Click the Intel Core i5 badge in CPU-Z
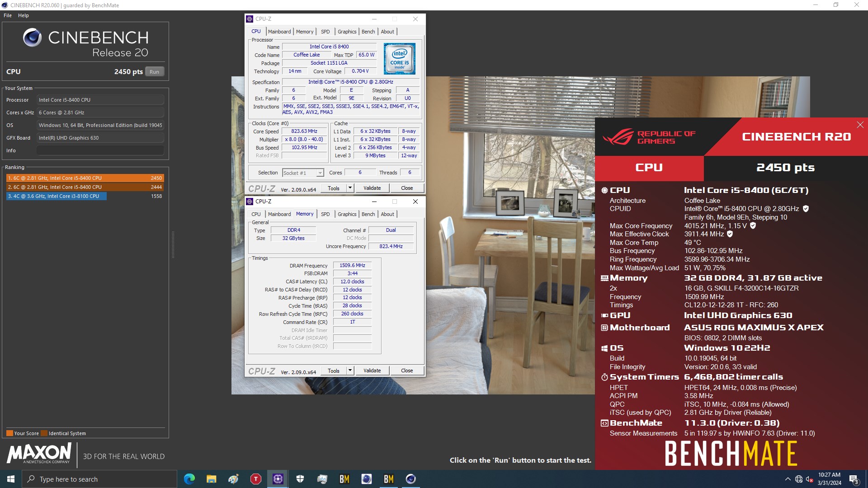Image resolution: width=868 pixels, height=488 pixels. pyautogui.click(x=399, y=59)
